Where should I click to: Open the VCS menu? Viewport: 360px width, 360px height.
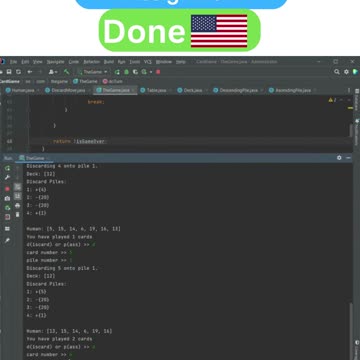pos(148,62)
